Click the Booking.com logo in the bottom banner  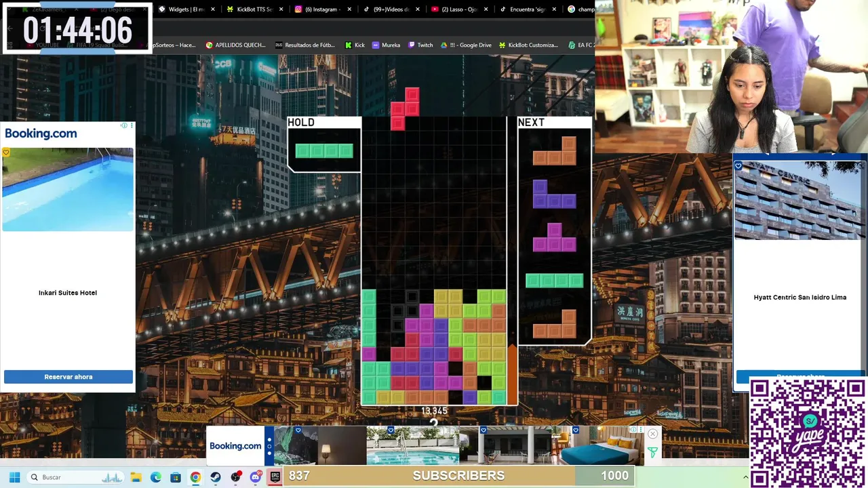pyautogui.click(x=235, y=446)
